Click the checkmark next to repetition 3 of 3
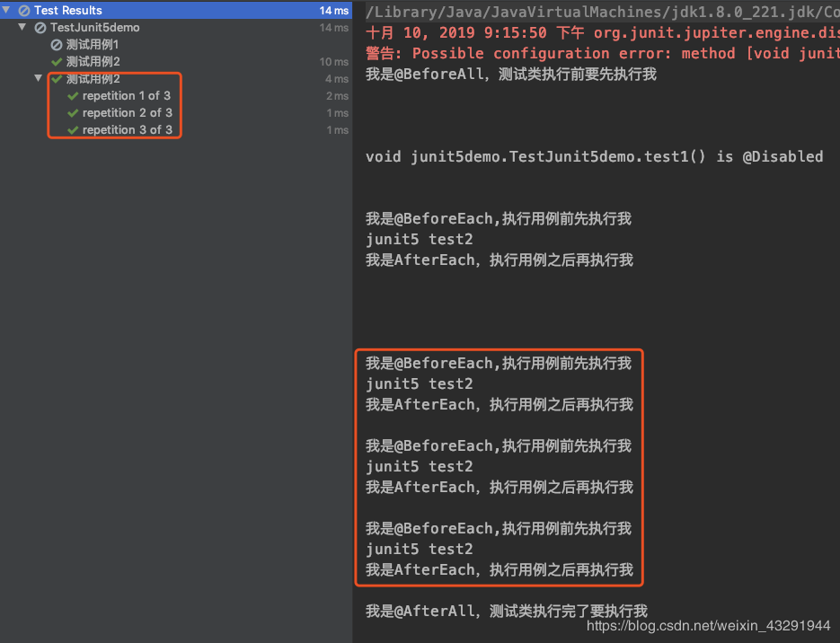The image size is (840, 643). tap(74, 129)
